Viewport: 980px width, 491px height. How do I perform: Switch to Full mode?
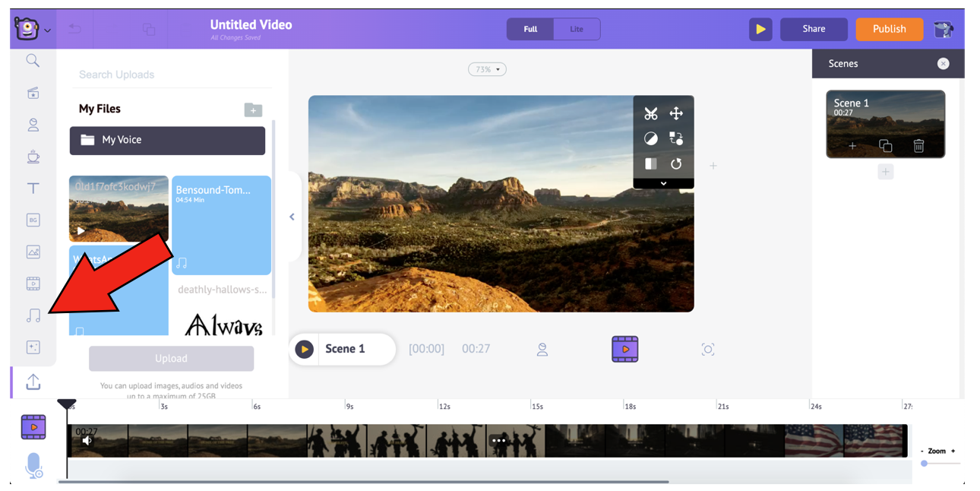point(530,30)
